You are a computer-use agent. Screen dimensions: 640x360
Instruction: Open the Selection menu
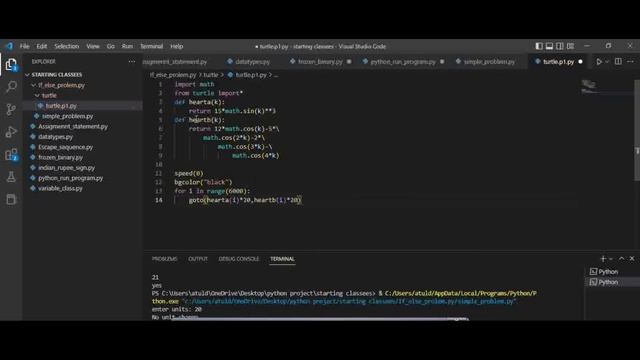pyautogui.click(x=67, y=46)
